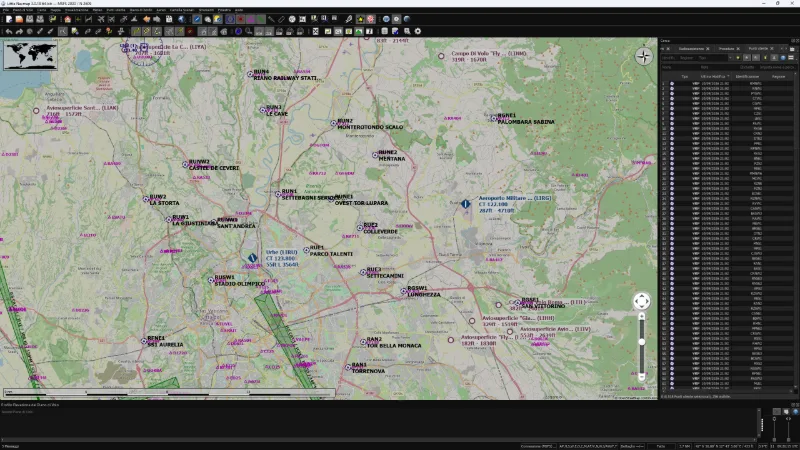Click the sun and cloud weather icon
The width and height of the screenshot is (800, 450).
pos(218,19)
